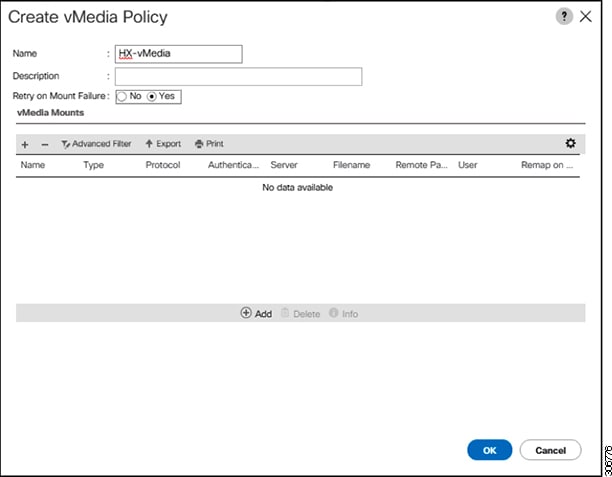612x477 pixels.
Task: Open table settings gear icon
Action: point(570,143)
